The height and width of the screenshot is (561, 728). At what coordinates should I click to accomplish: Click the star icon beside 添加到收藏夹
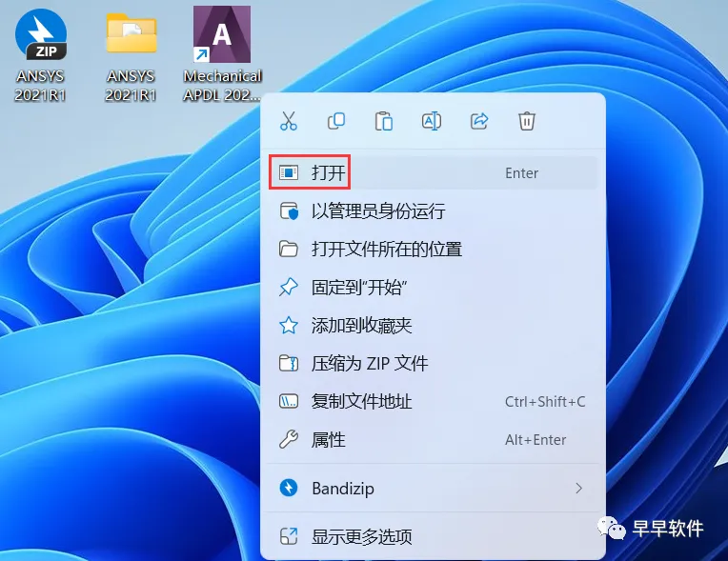(289, 326)
